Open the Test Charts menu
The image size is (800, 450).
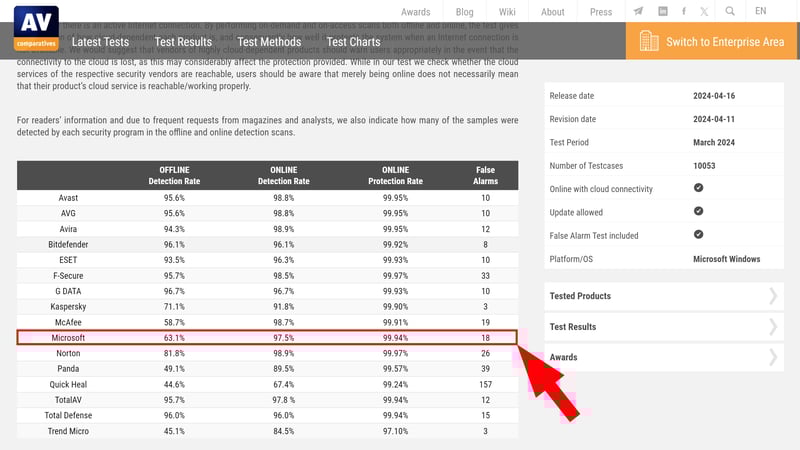353,42
